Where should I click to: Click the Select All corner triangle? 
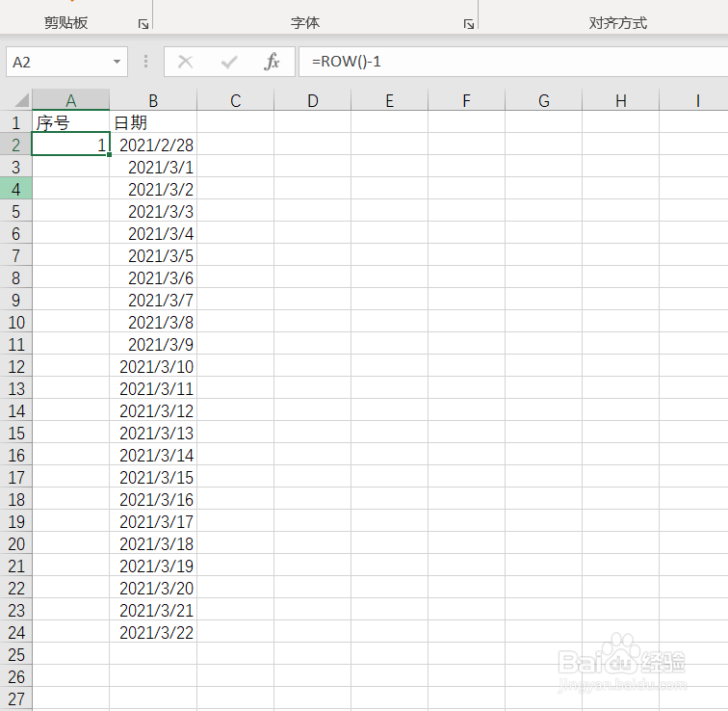tap(21, 100)
